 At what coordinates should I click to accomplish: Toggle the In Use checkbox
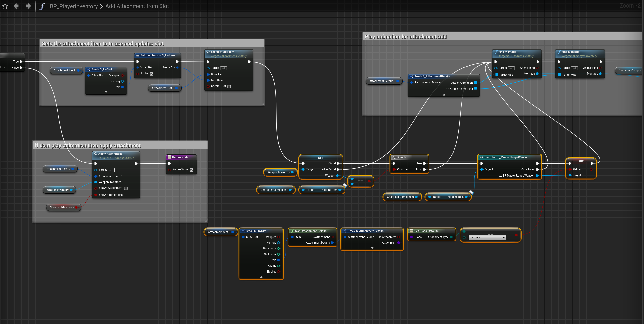pyautogui.click(x=152, y=74)
